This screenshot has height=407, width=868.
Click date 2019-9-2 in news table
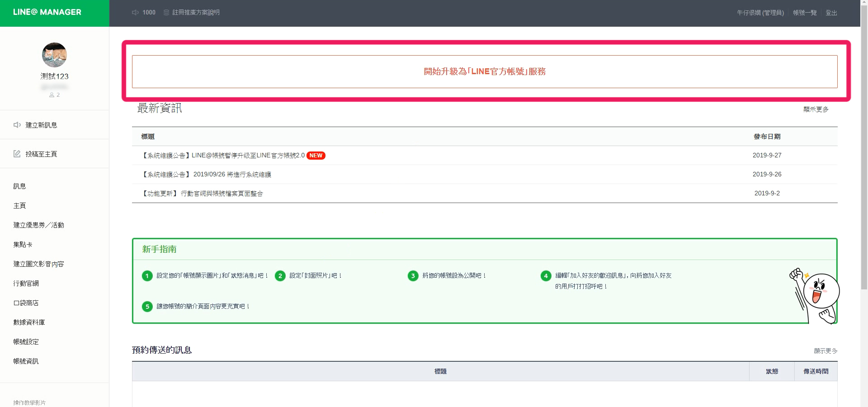[767, 193]
